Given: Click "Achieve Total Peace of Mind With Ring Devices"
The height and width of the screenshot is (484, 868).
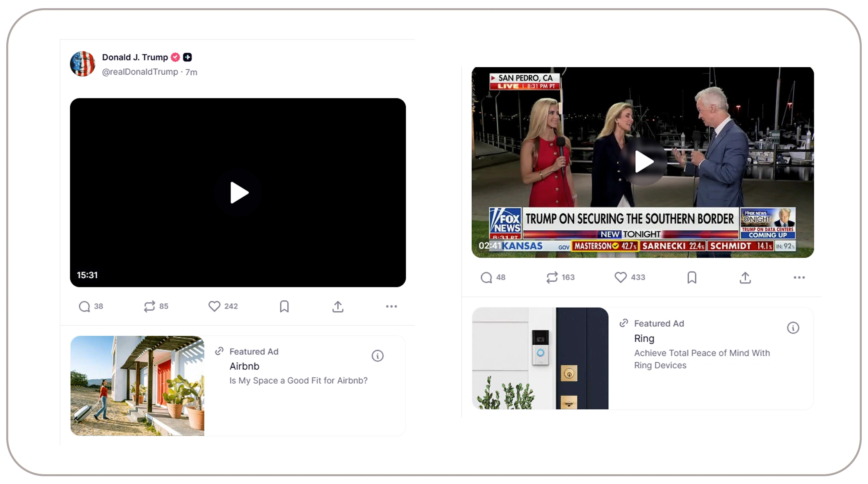Looking at the screenshot, I should click(702, 359).
